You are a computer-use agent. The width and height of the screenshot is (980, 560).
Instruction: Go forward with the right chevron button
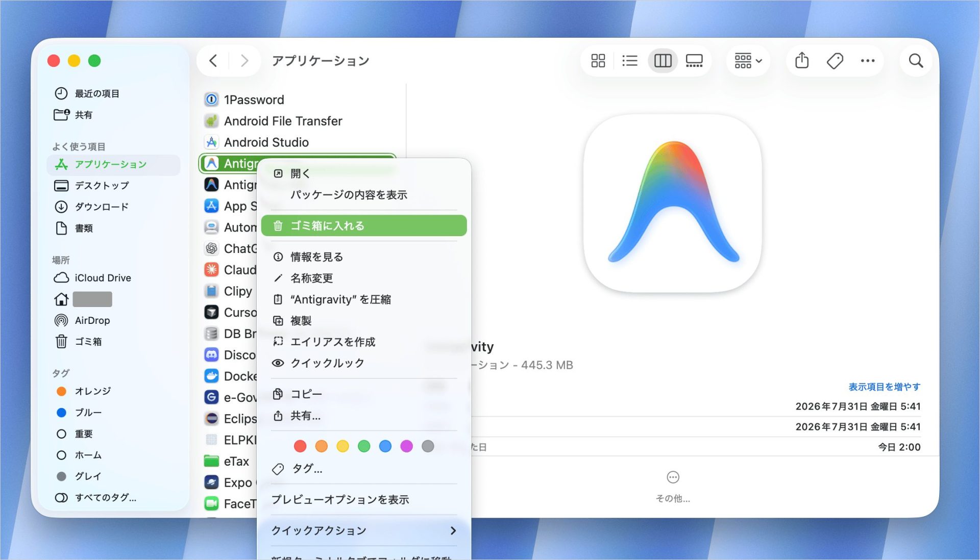pos(244,61)
